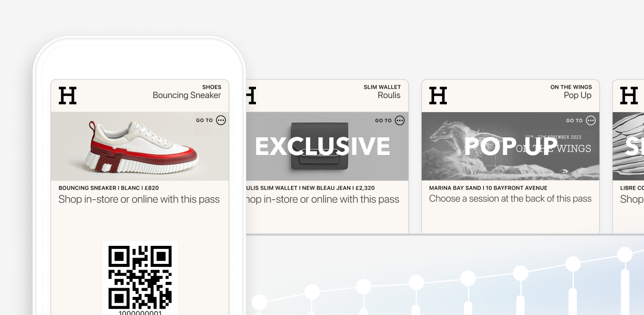Select 'Choose a session at the back' text
Viewport: 644px width, 315px height.
[510, 199]
